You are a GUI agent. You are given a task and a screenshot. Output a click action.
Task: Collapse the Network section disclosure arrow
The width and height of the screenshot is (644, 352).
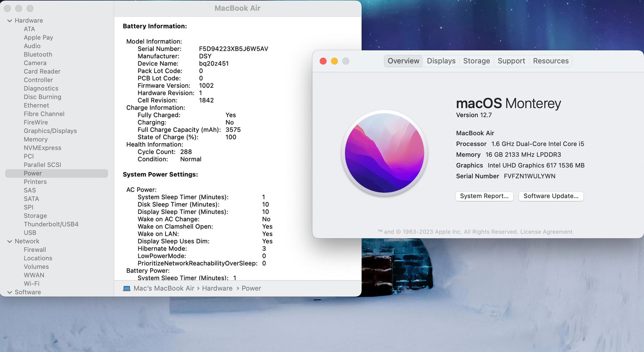coord(10,241)
